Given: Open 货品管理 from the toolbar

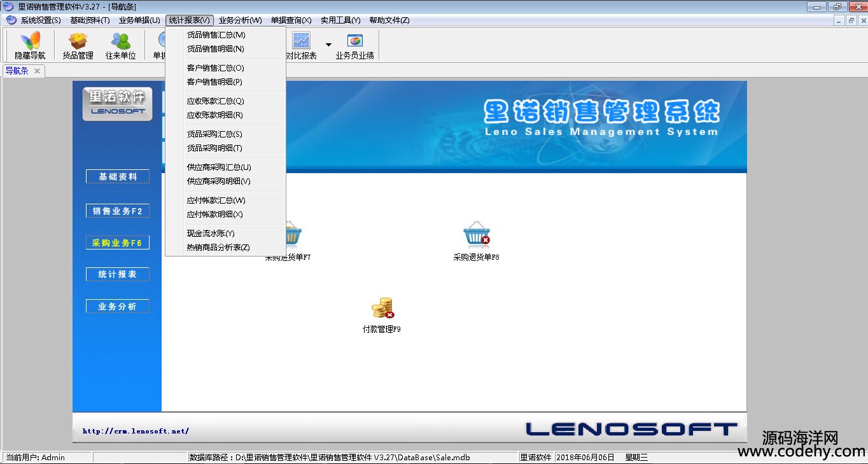Looking at the screenshot, I should tap(78, 45).
